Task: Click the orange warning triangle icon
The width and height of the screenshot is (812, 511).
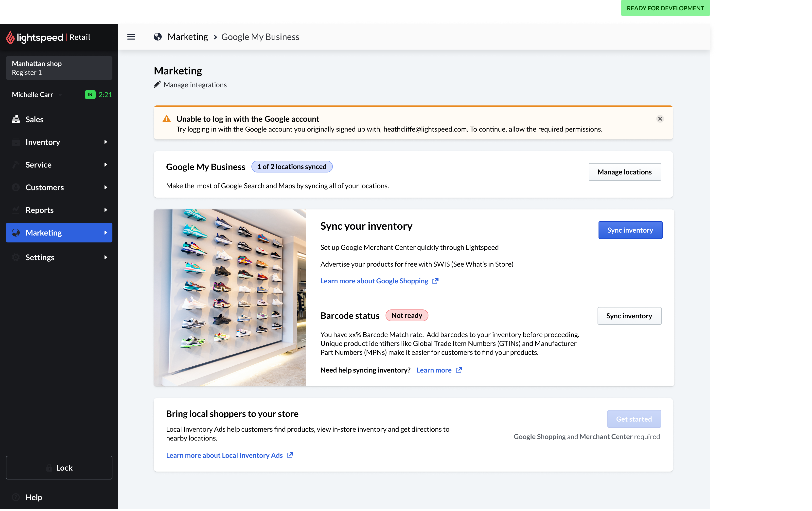Action: tap(167, 119)
